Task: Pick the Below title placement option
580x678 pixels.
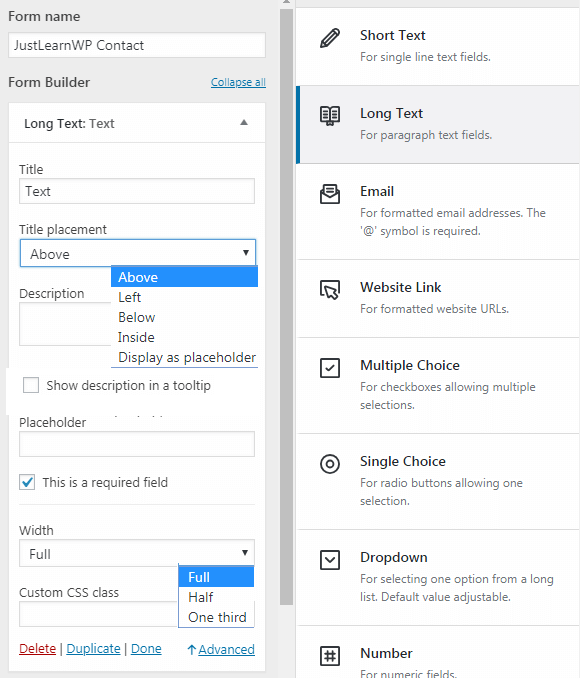Action: click(137, 317)
